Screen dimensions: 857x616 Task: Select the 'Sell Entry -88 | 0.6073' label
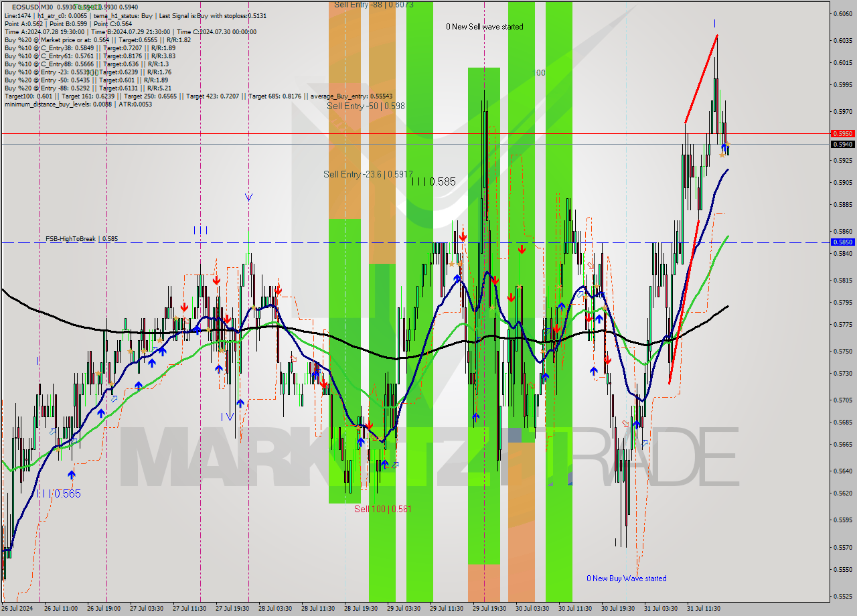[x=374, y=5]
